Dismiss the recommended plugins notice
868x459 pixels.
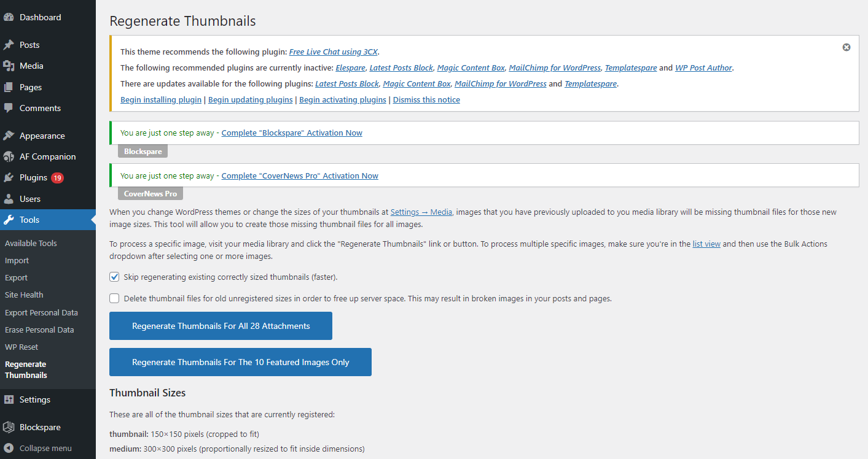coord(846,47)
